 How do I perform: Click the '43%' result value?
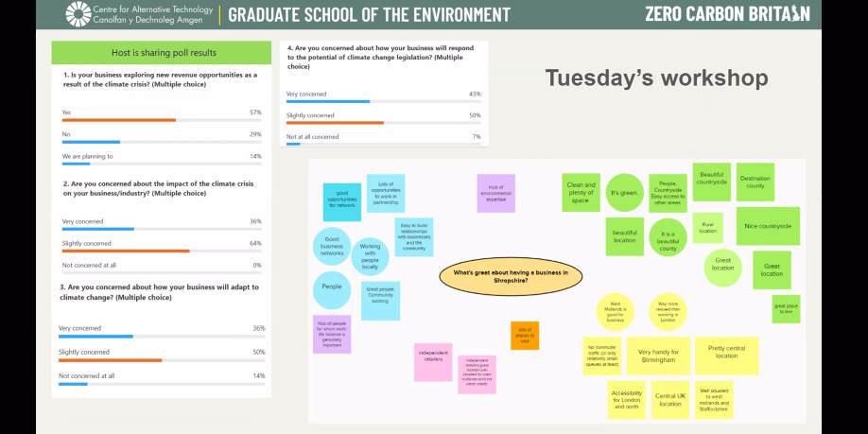(475, 95)
